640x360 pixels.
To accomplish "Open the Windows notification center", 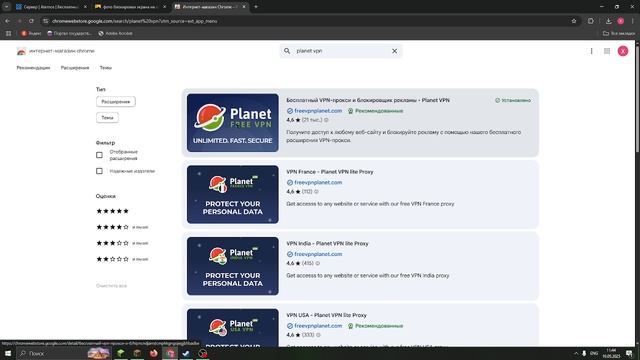I will [629, 353].
